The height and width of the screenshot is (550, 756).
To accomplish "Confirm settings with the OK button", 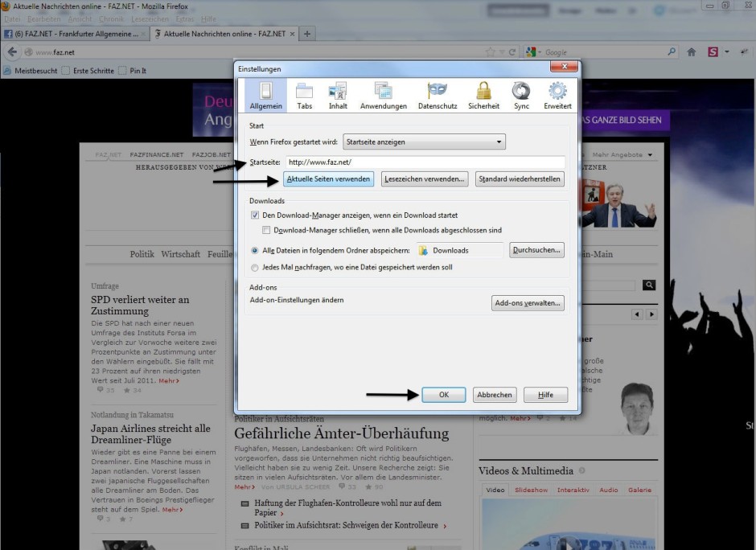I will click(444, 395).
